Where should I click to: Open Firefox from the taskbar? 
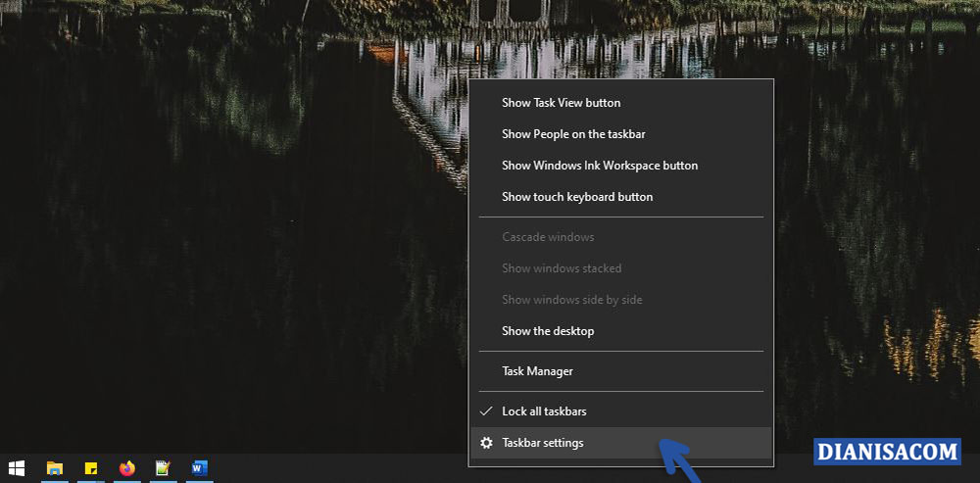point(126,468)
